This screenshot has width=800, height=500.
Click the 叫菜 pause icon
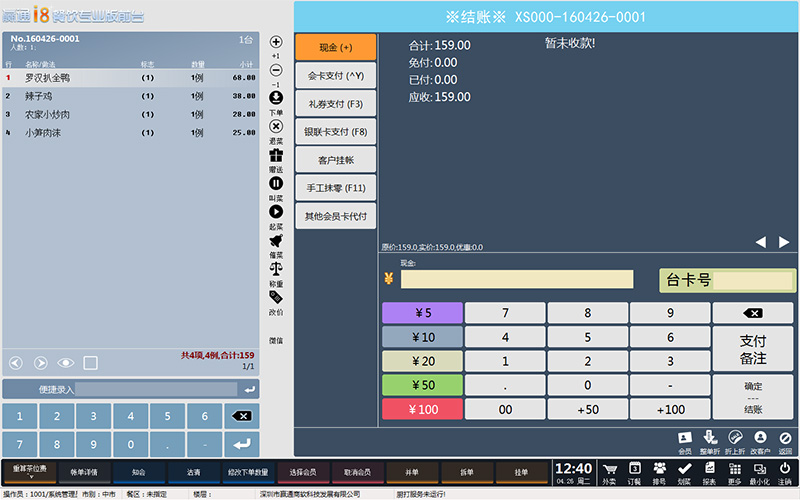click(x=276, y=184)
